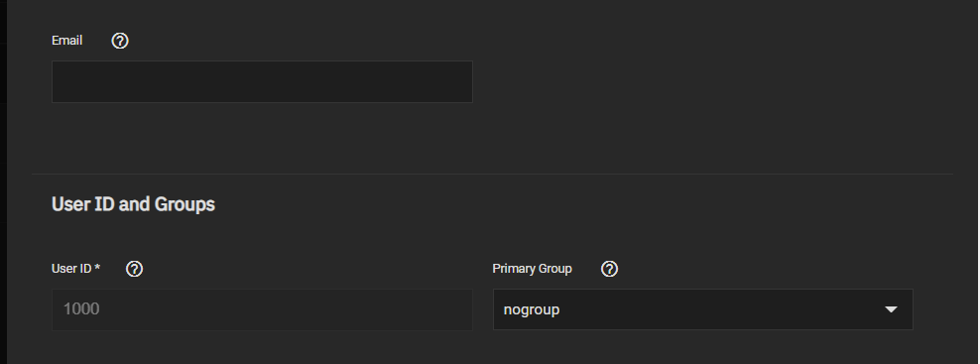Screen dimensions: 980x364
Task: Open the nogroup Primary Group selector
Action: pyautogui.click(x=703, y=309)
